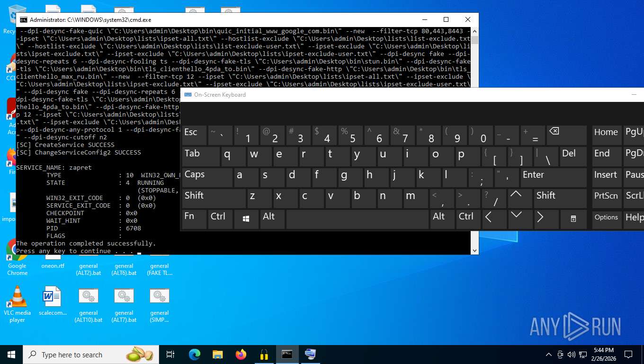The height and width of the screenshot is (364, 644).
Task: Tap the Tab key on the keyboard
Action: coord(201,156)
